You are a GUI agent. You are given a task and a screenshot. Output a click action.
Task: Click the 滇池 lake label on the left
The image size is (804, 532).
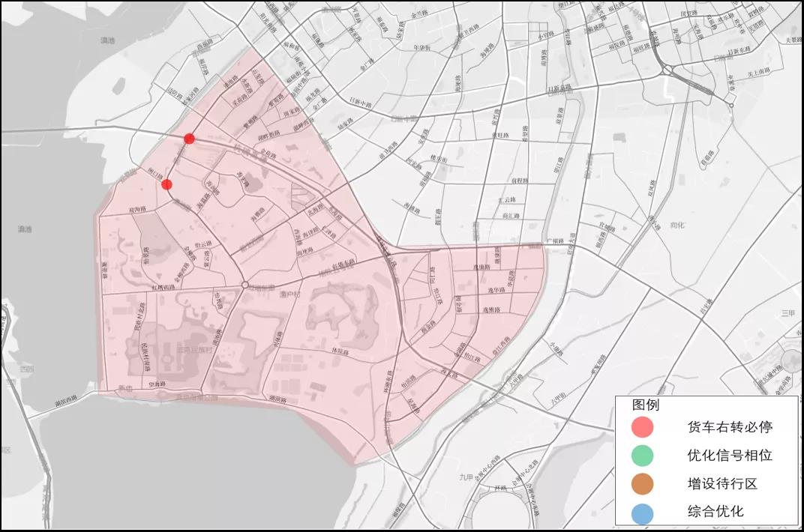[25, 229]
